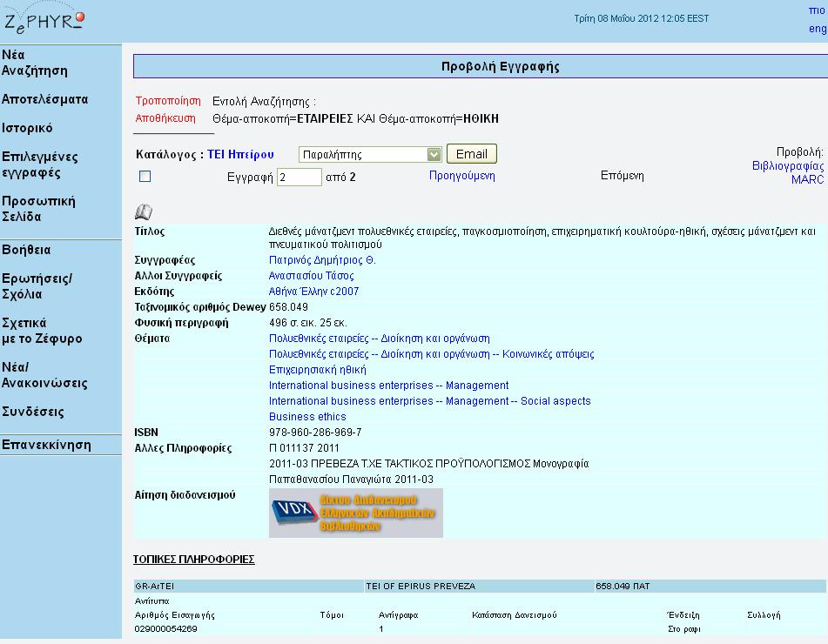Open Ερωτήσεις/Σχόλια in the sidebar
The image size is (828, 644).
click(x=37, y=286)
